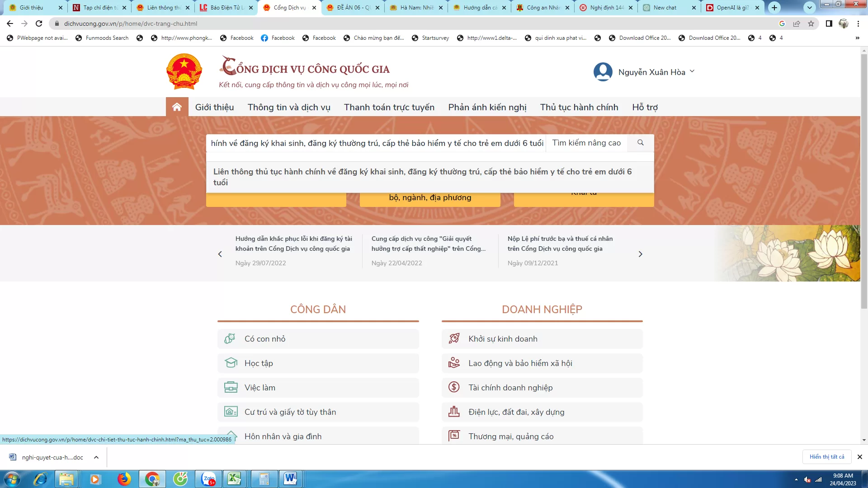Click the search text input field
The image size is (868, 488).
tap(376, 143)
